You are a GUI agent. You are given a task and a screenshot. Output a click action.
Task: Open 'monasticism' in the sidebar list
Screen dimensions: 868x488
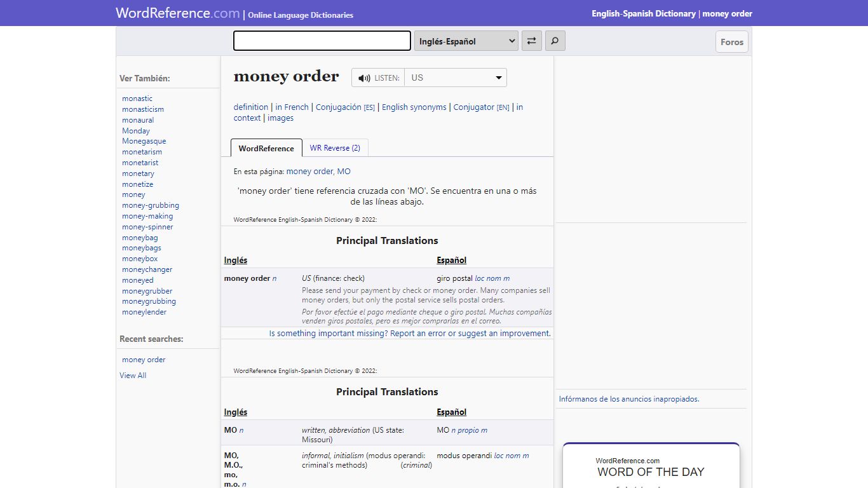tap(143, 109)
